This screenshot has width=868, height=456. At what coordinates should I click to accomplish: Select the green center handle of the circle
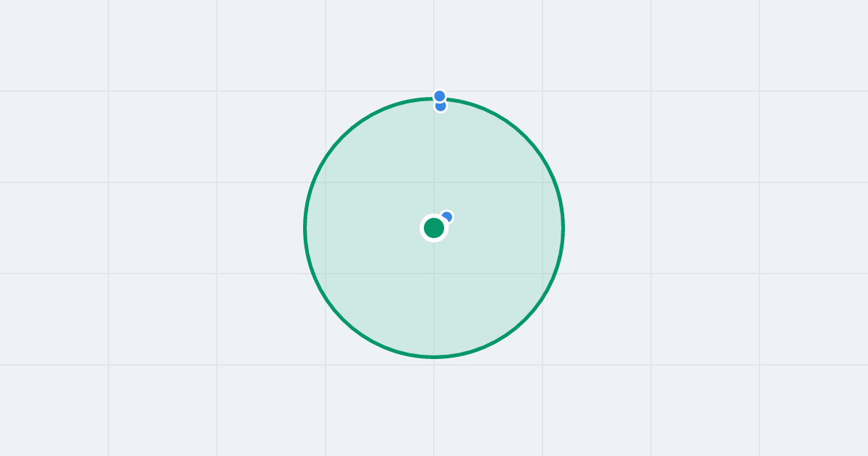(434, 228)
